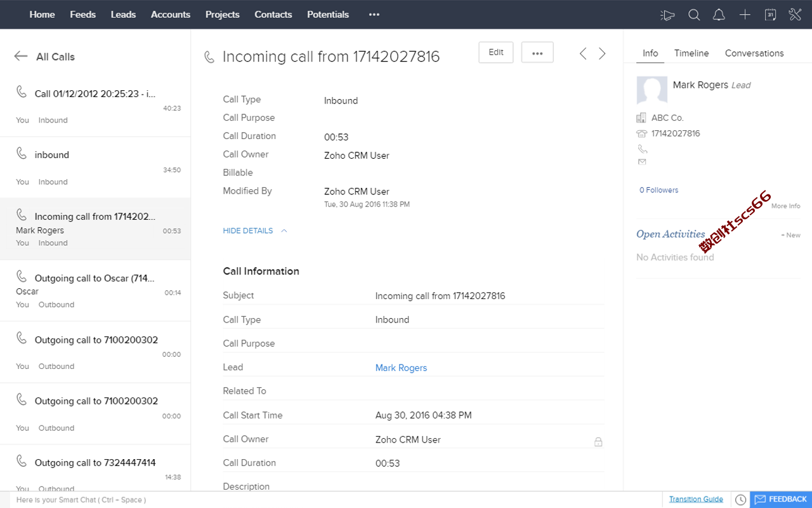Click phone icon beside call title
This screenshot has width=812, height=508.
(x=209, y=57)
